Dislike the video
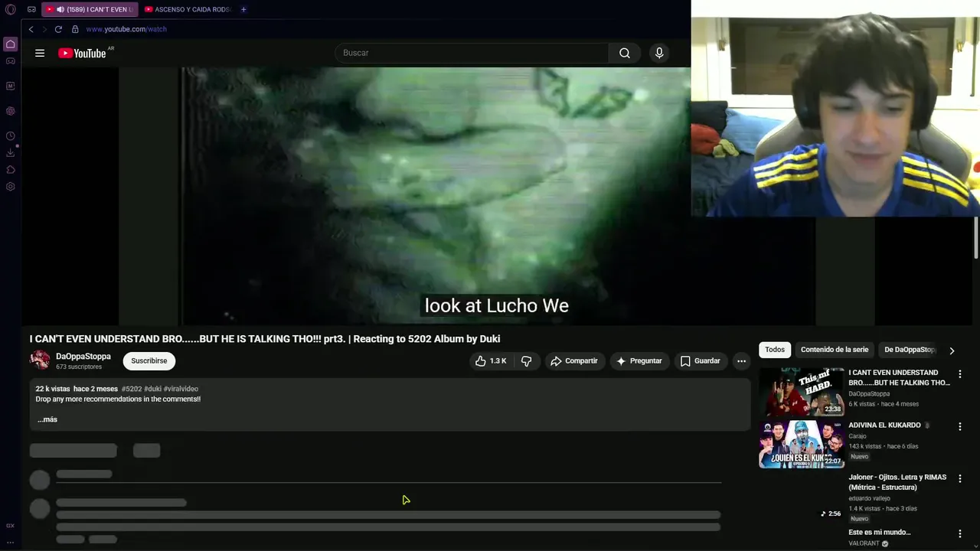This screenshot has width=980, height=551. [527, 361]
